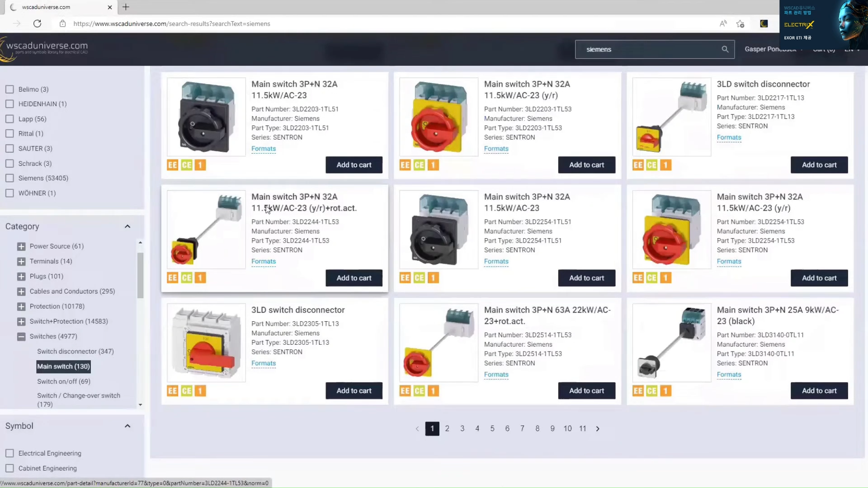Expand Cables and Conductors (295) category
The height and width of the screenshot is (488, 868).
(x=21, y=291)
